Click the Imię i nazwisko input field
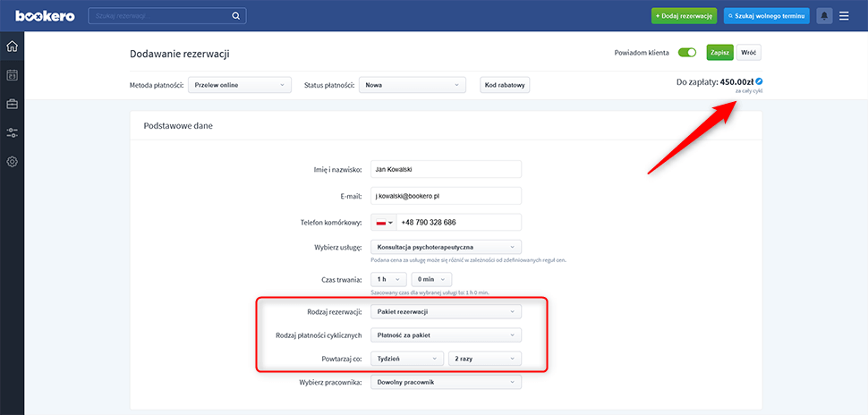Viewport: 868px width, 415px height. [446, 169]
